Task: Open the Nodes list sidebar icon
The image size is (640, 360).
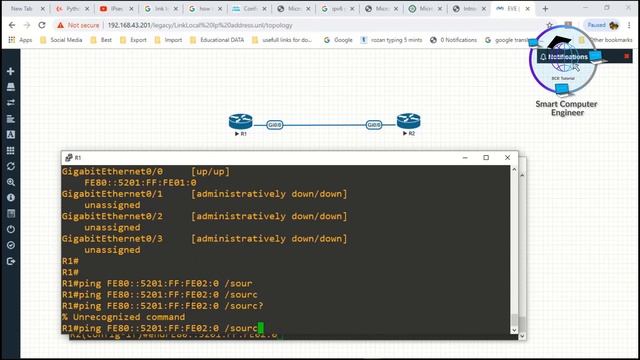Action: coord(11,87)
